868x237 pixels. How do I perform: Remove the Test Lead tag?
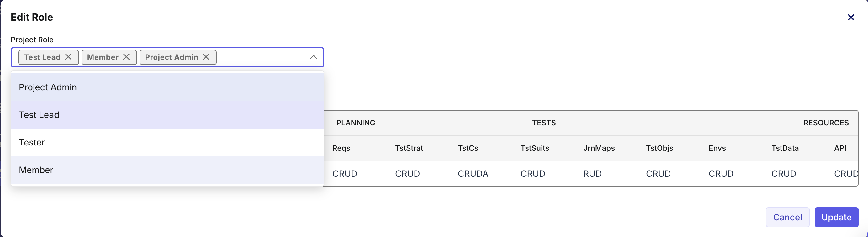pos(68,57)
